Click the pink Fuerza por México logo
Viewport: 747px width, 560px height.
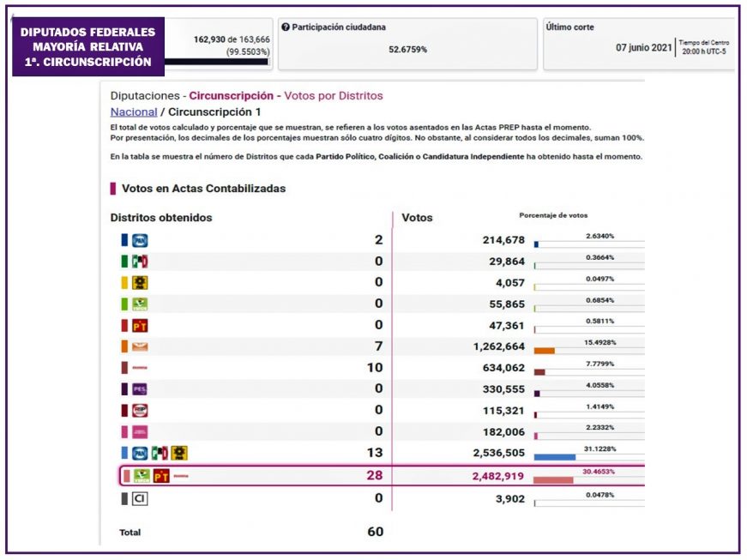(x=140, y=432)
